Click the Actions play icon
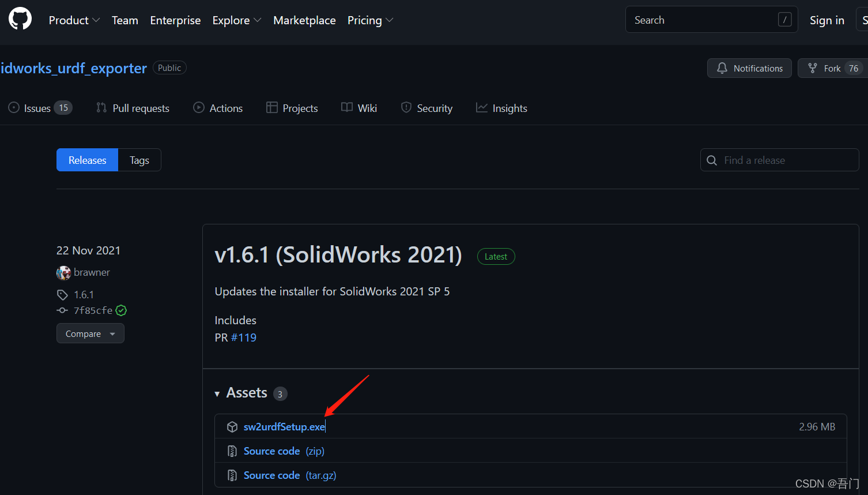 (199, 108)
